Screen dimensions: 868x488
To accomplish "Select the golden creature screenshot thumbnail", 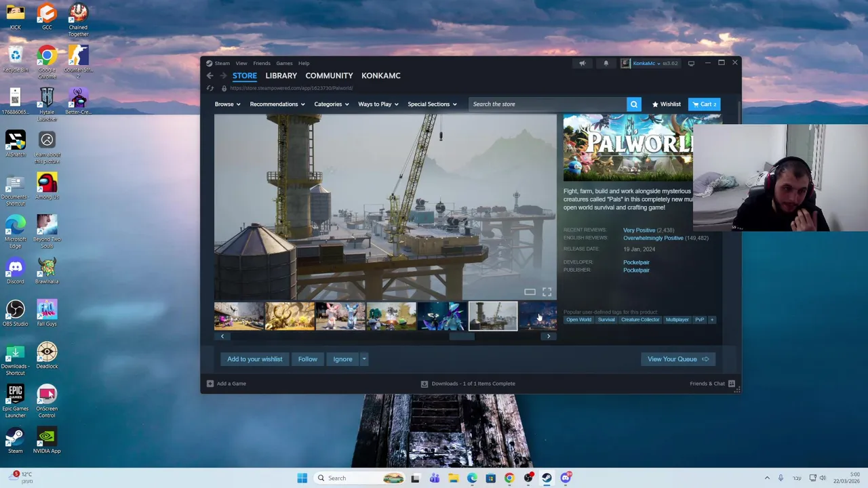I will coord(290,317).
